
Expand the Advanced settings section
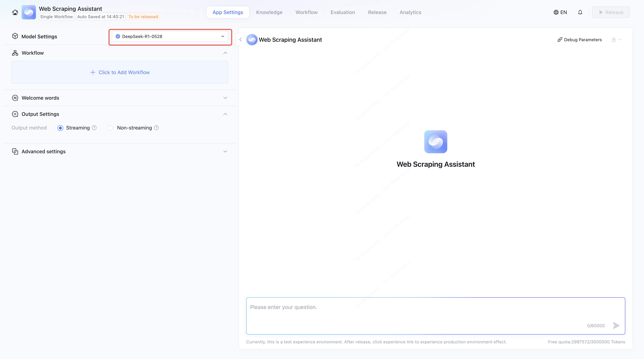(x=225, y=152)
